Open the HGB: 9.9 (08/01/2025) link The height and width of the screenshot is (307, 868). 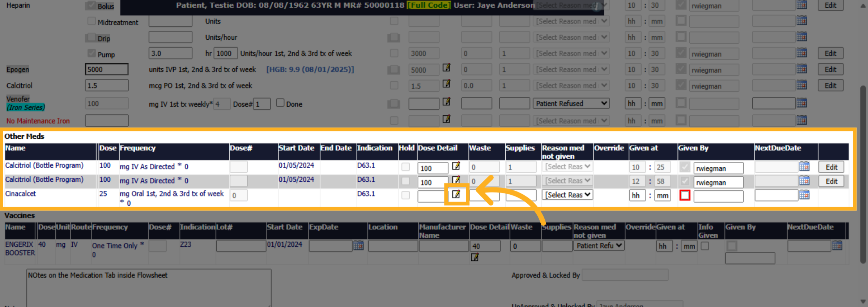[x=310, y=69]
